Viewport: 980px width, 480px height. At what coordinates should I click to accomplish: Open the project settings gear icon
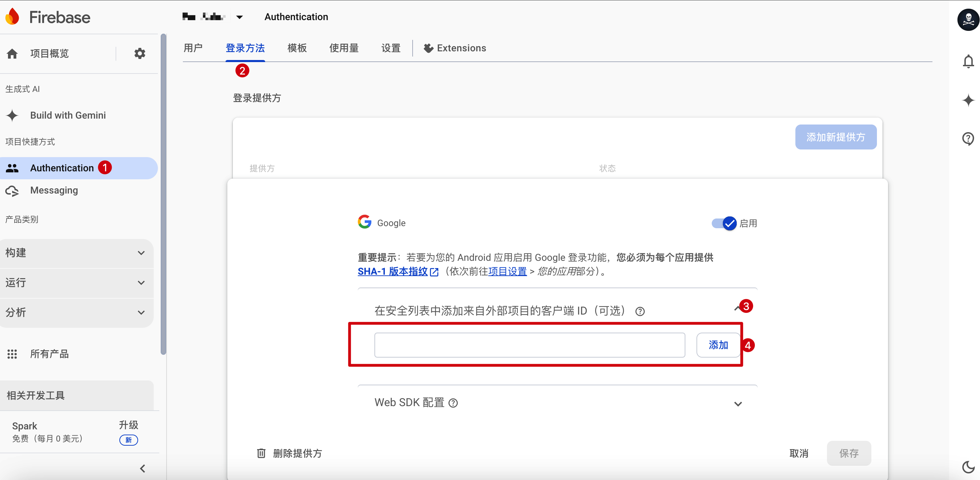pos(140,53)
